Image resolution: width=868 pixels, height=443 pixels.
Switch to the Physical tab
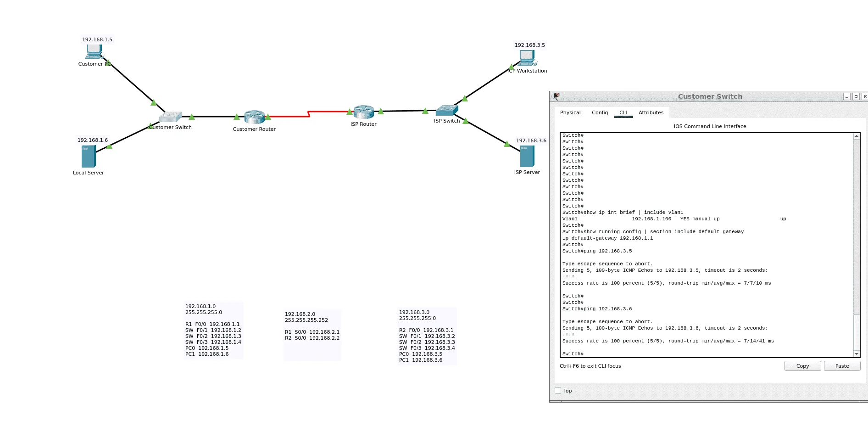coord(570,112)
